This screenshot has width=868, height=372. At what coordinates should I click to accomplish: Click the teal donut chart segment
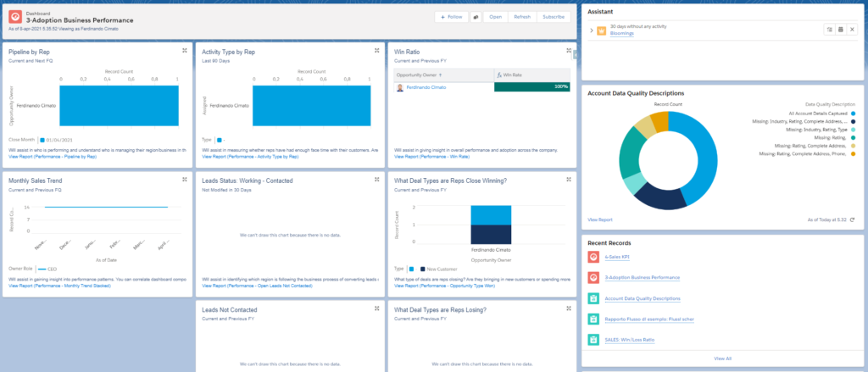(x=628, y=152)
